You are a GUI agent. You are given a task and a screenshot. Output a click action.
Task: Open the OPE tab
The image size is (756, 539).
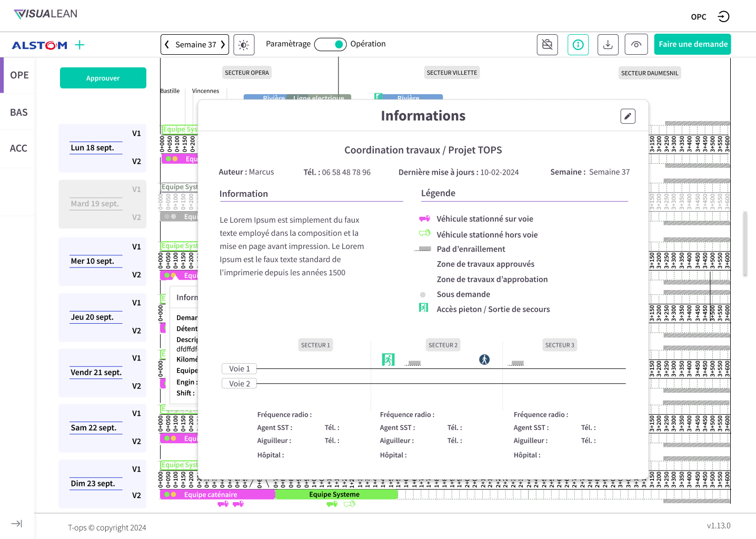pyautogui.click(x=19, y=75)
